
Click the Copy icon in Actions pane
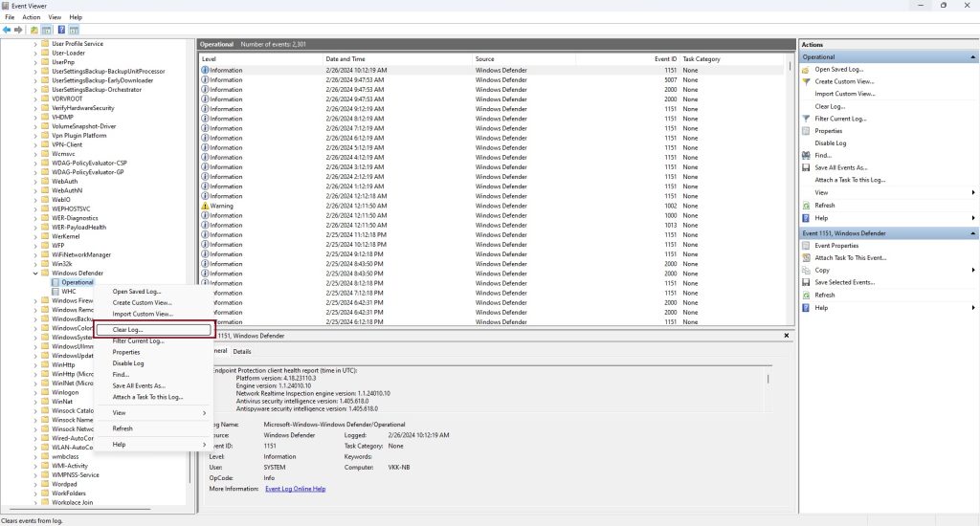pyautogui.click(x=806, y=270)
